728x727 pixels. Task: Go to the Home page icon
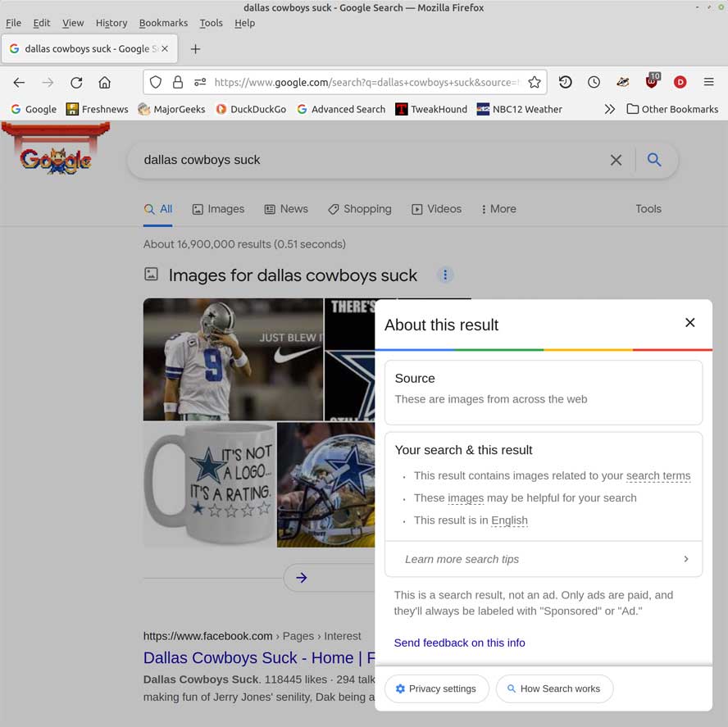coord(104,83)
